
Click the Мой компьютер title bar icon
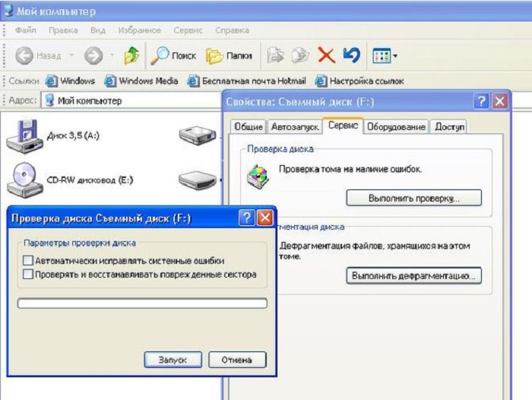coord(8,10)
